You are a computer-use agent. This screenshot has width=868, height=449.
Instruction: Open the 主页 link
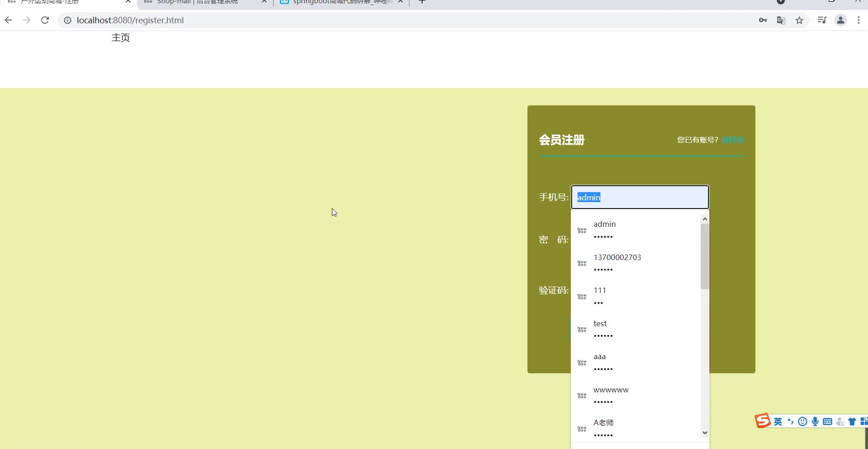click(x=121, y=37)
